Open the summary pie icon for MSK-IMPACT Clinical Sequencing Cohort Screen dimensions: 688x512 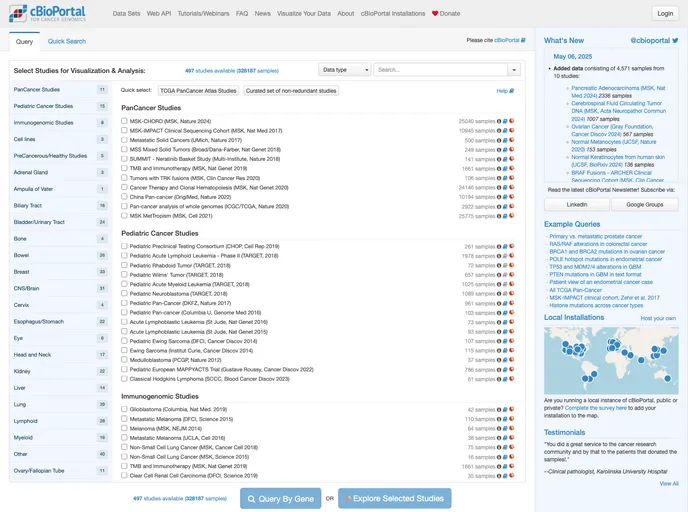(512, 130)
